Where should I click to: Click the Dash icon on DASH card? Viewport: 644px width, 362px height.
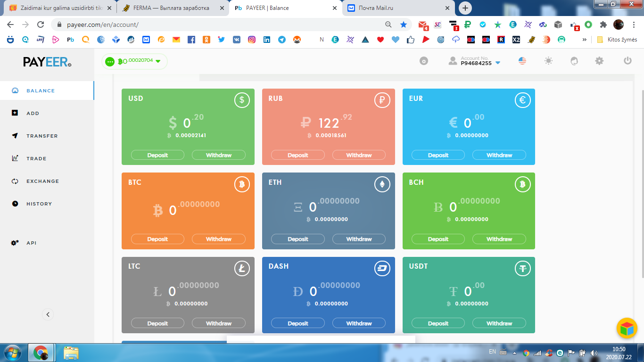point(382,269)
